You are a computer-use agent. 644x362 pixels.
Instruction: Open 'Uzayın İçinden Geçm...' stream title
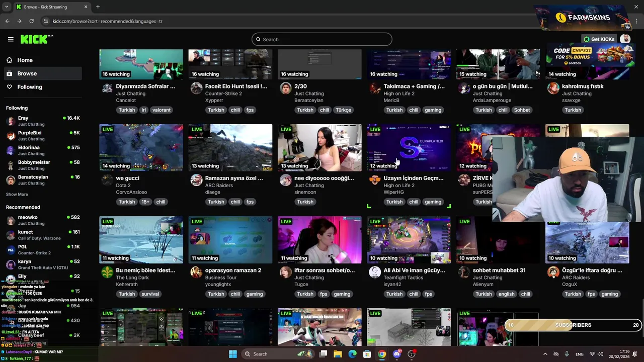pos(414,178)
